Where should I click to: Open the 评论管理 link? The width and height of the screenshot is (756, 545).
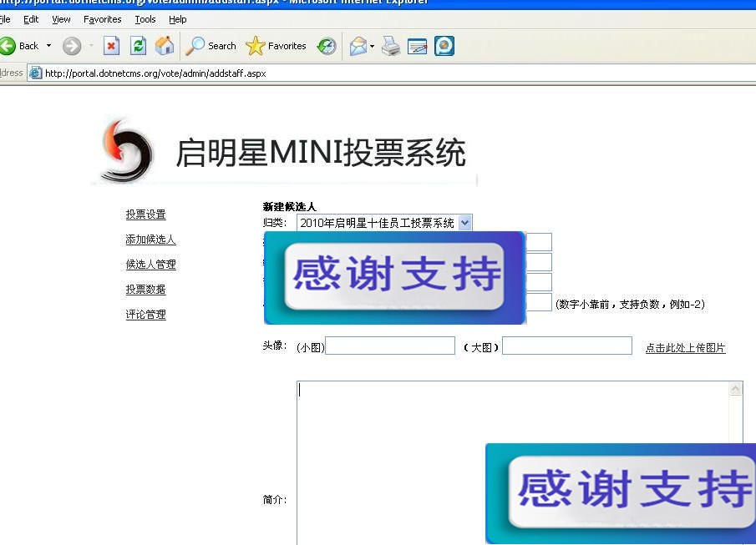145,315
